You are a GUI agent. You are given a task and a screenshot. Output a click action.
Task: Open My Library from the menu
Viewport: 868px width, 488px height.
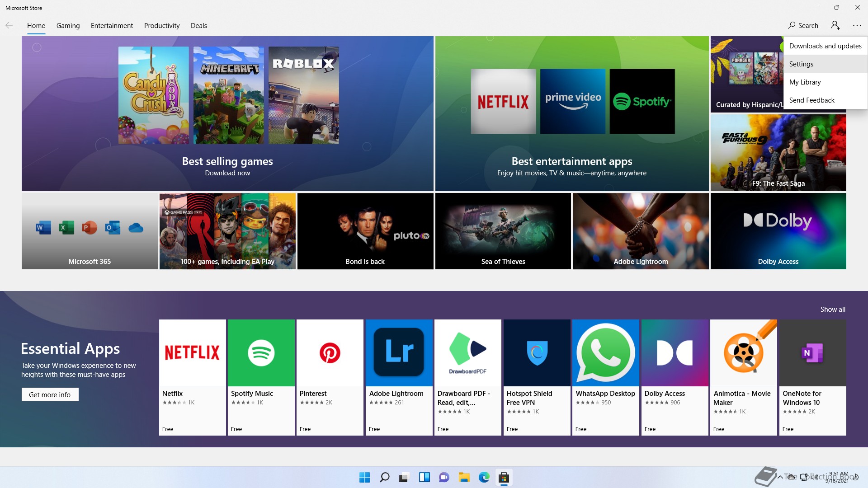point(826,82)
